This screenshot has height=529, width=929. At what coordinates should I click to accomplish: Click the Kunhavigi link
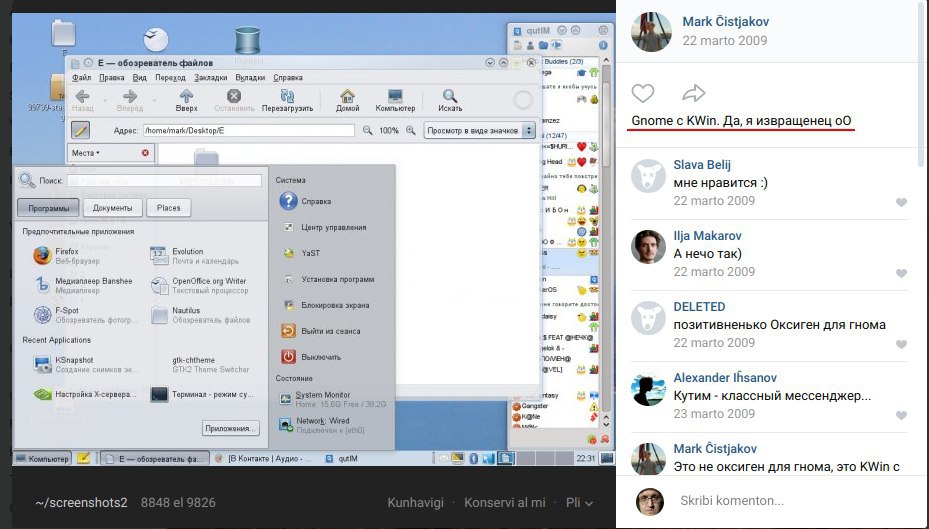tap(415, 502)
